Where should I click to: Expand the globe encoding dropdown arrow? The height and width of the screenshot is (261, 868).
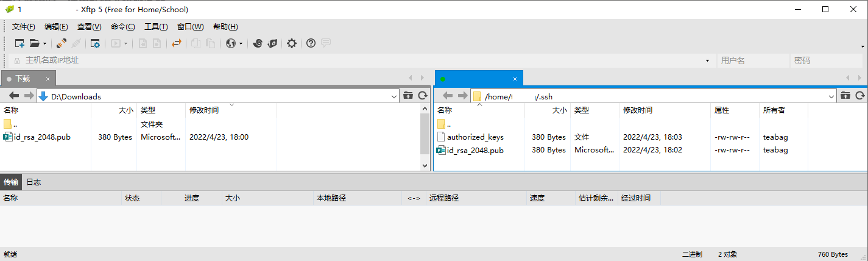(x=241, y=43)
